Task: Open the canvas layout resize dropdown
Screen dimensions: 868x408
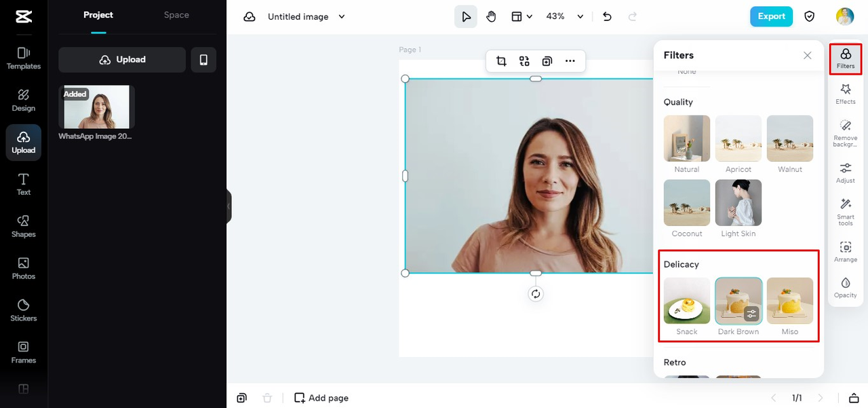Action: [x=521, y=16]
